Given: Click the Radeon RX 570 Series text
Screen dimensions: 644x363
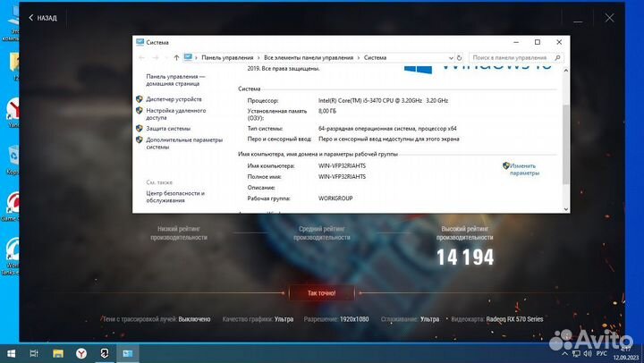Looking at the screenshot, I should [514, 319].
